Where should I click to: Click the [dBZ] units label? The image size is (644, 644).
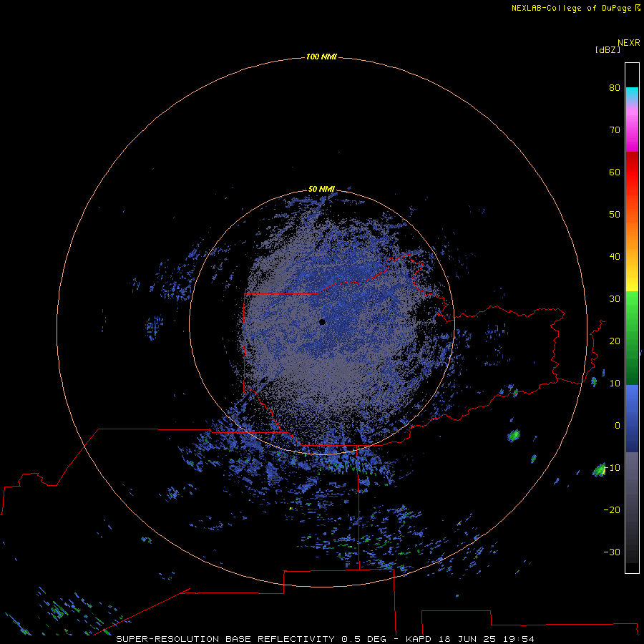608,49
